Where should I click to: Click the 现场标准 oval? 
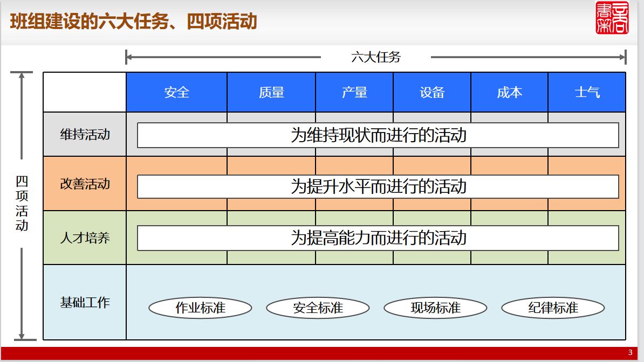coord(435,308)
